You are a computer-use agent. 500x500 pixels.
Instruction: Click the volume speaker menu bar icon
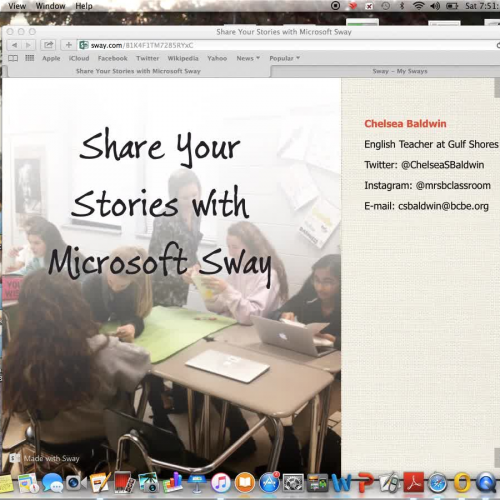[x=435, y=6]
